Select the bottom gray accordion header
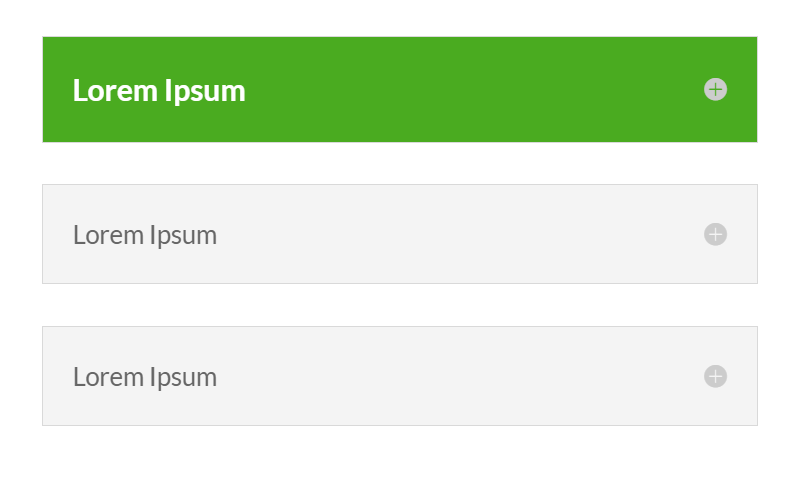 coord(400,376)
